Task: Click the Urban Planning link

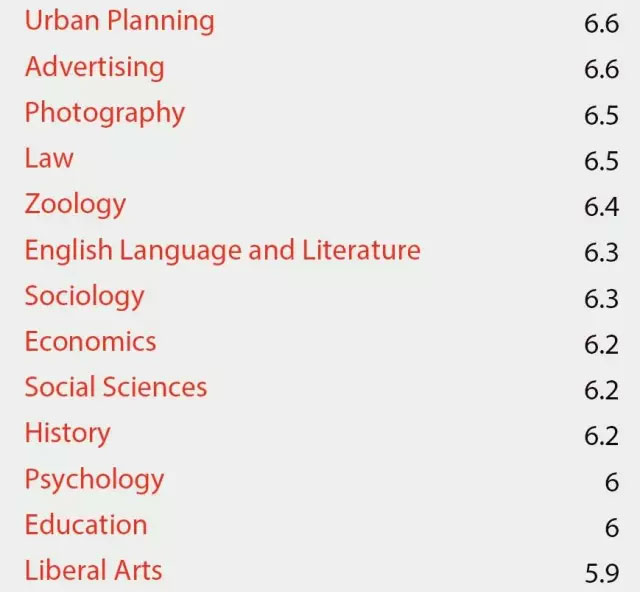Action: [x=120, y=21]
